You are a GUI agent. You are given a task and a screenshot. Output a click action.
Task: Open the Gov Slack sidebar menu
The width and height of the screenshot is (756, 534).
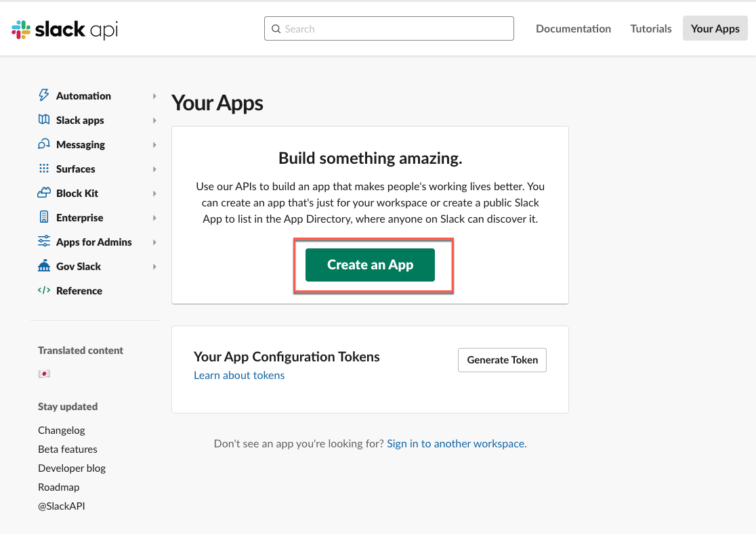[79, 267]
